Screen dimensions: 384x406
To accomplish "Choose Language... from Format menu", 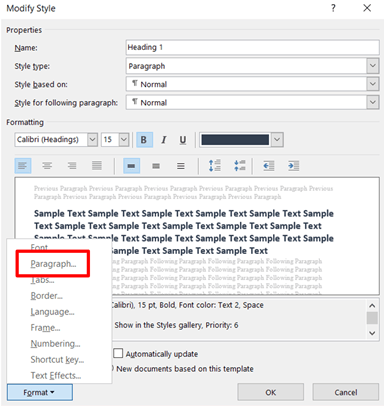I will (x=52, y=312).
